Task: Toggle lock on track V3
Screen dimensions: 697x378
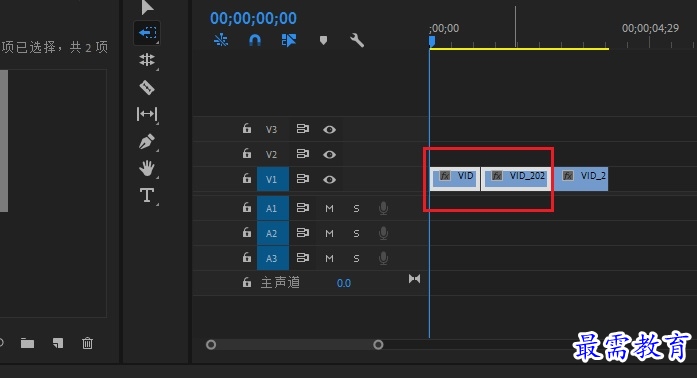Action: [x=247, y=129]
